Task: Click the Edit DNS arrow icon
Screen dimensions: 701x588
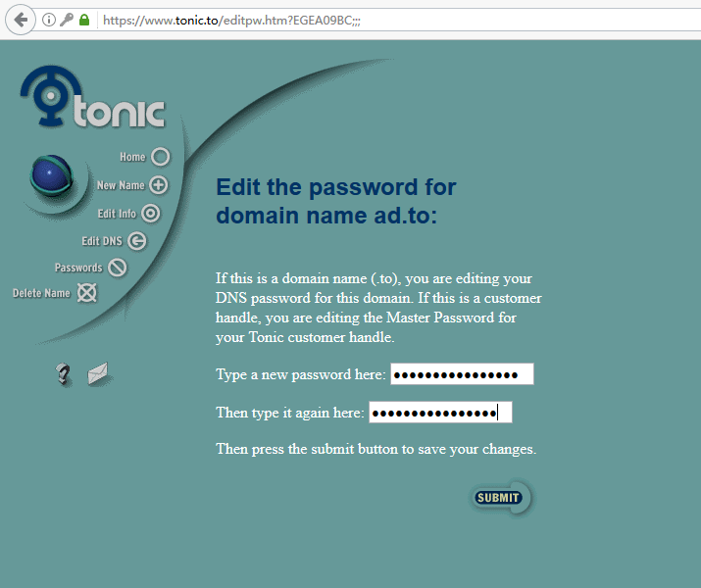Action: (137, 241)
